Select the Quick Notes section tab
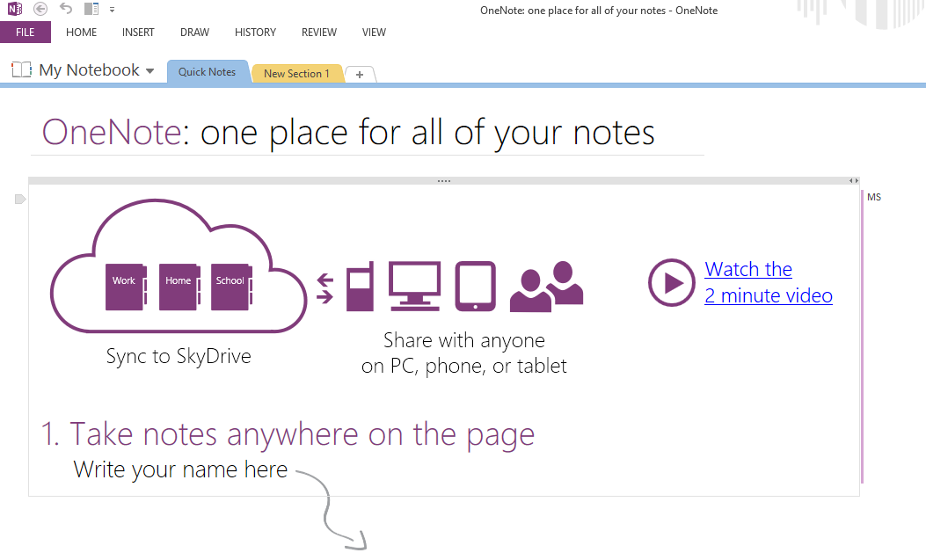The width and height of the screenshot is (926, 560). pos(208,72)
